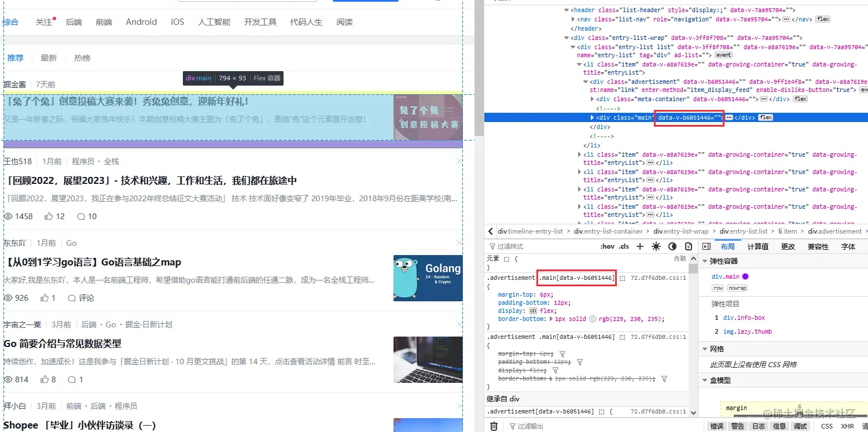Click the flex badge next to the nav element
This screenshot has height=432, width=868.
[822, 19]
